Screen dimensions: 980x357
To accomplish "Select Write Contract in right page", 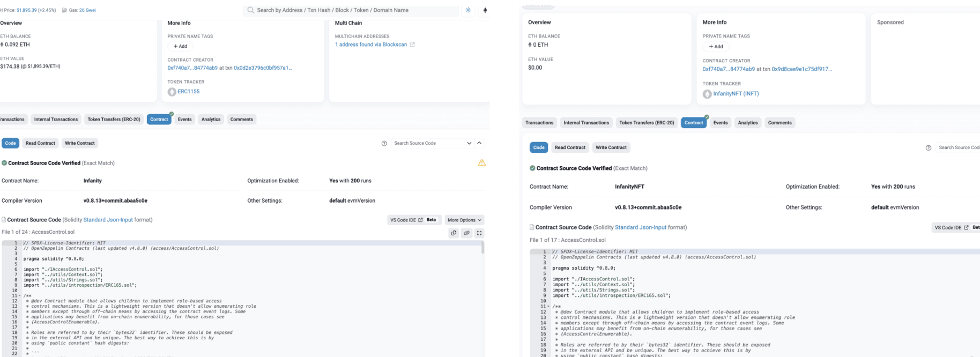I will pos(611,147).
